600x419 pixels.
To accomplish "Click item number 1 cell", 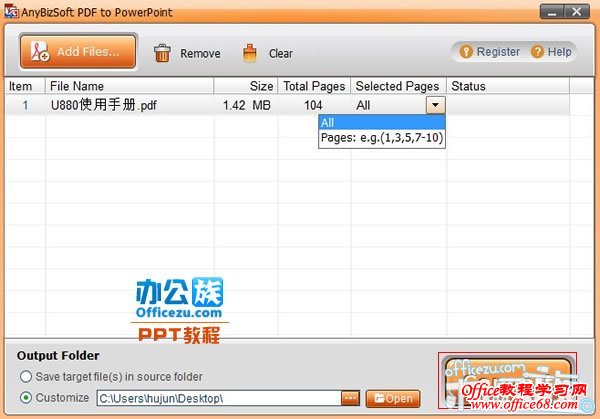I will click(x=25, y=105).
